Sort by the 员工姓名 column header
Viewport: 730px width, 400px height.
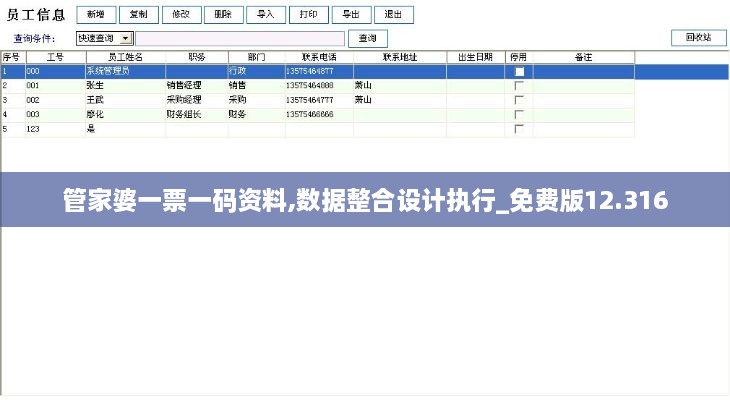(126, 57)
